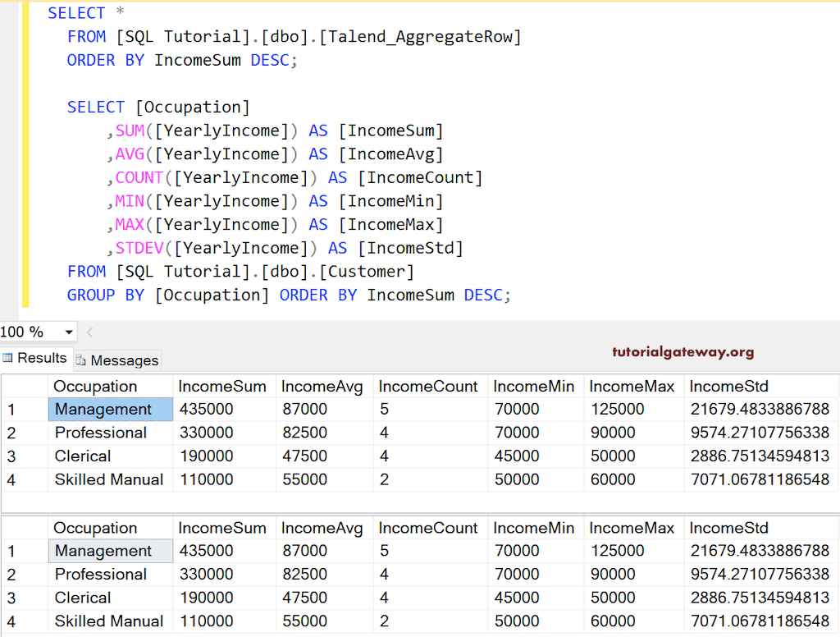Click the Results tab grid icon
This screenshot has width=840, height=637.
[x=8, y=358]
